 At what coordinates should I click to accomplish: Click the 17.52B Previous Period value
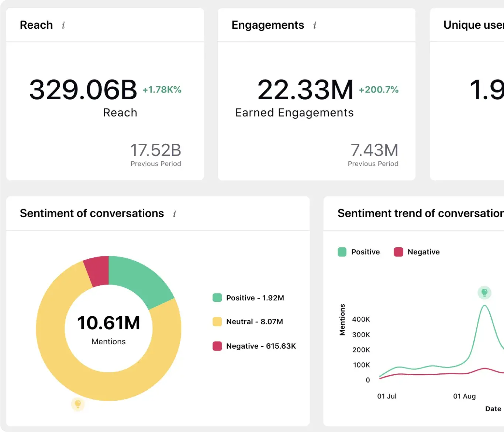click(156, 149)
